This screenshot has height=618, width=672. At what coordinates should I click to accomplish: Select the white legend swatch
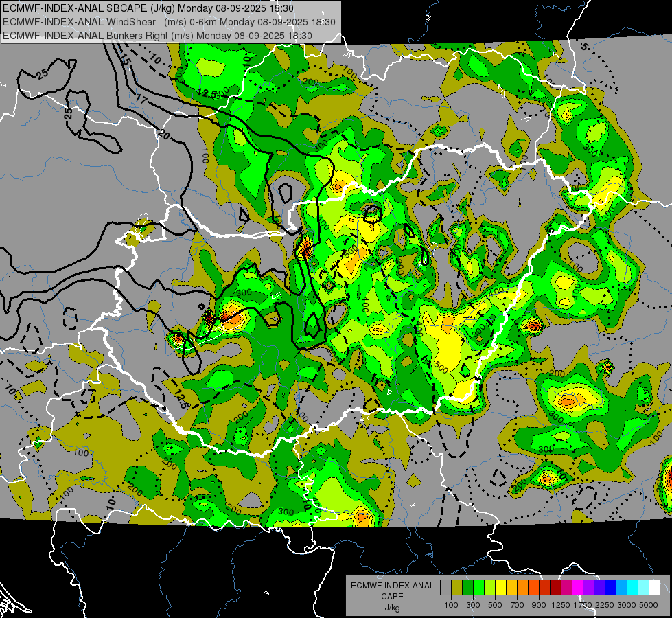[x=655, y=588]
